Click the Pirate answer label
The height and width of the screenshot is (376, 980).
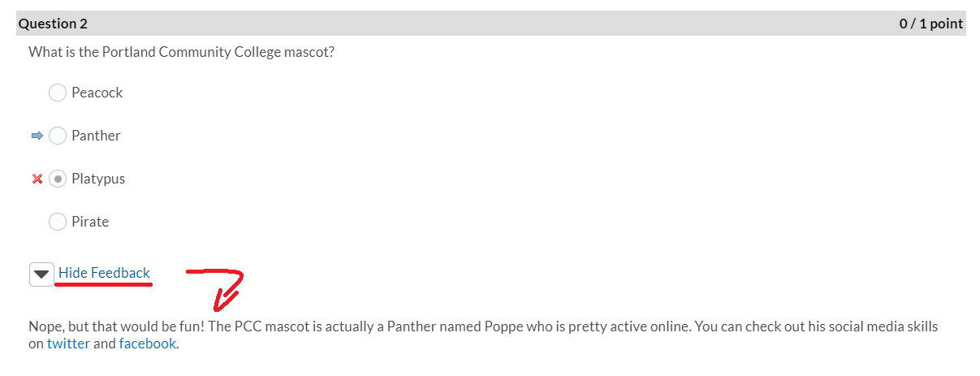pos(90,222)
